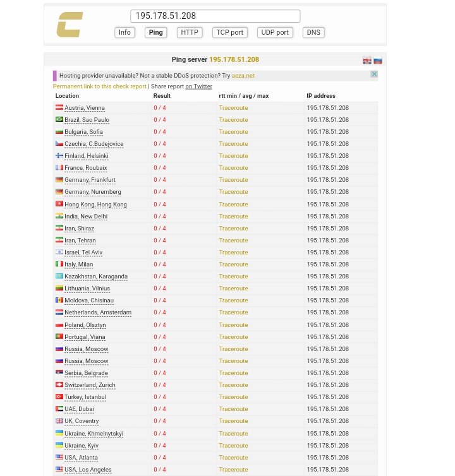Open Traceroute for Poland, Olsztyn
The image size is (455, 476).
(233, 325)
